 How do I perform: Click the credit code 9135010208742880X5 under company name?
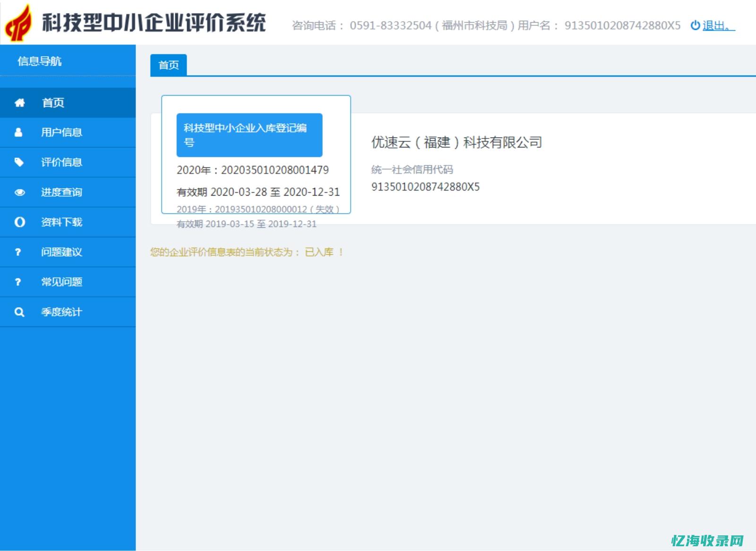coord(425,187)
